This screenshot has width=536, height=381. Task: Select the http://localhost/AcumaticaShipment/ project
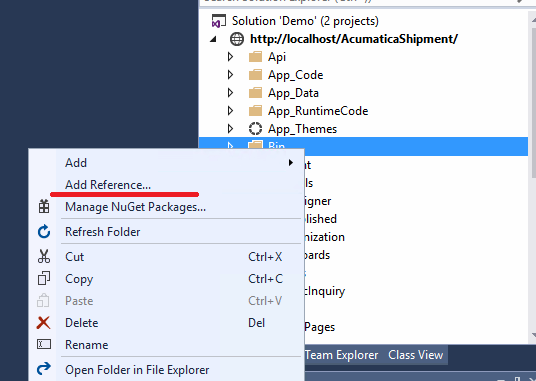[354, 39]
